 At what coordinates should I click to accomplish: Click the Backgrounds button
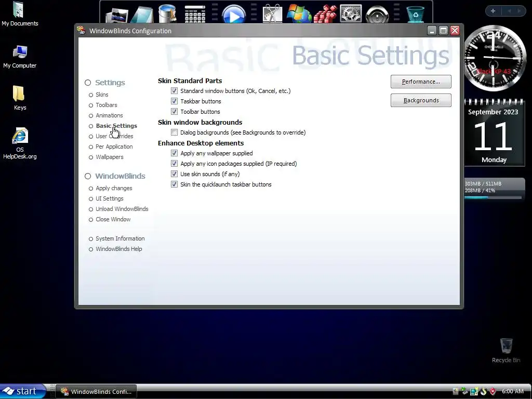(x=421, y=100)
